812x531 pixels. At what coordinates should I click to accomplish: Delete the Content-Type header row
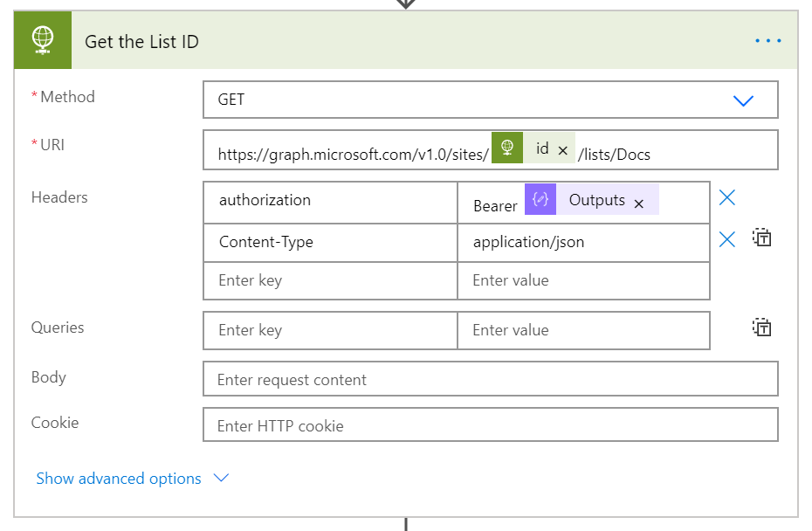pyautogui.click(x=727, y=239)
